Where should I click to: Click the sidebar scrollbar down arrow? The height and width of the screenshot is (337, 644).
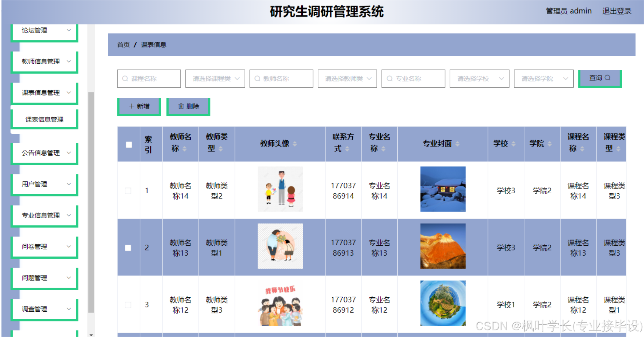pos(91,335)
